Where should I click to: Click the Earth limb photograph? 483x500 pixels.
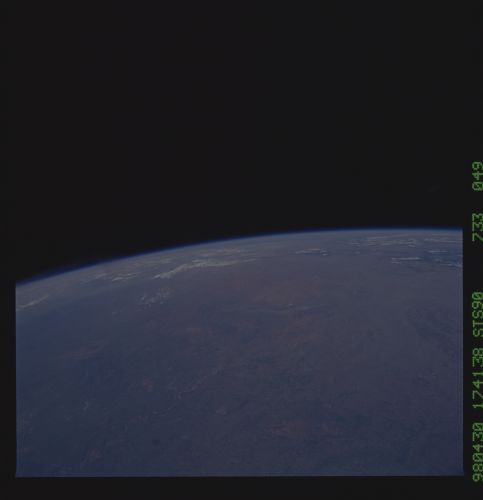pos(239,352)
